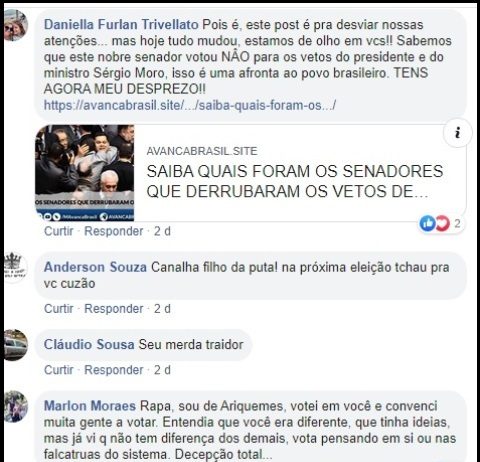The image size is (480, 462).
Task: Open the SAIBA QUAIS FORAM OS SENADORES headline
Action: tap(295, 181)
